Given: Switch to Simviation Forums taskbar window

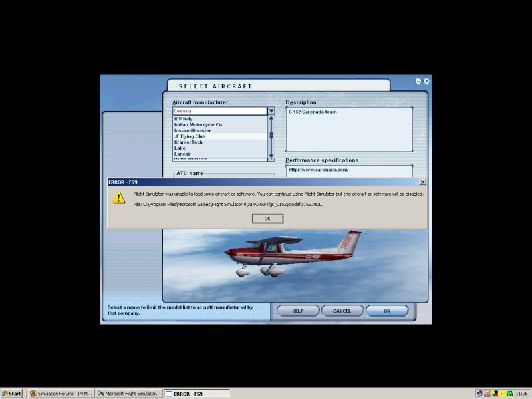Looking at the screenshot, I should tap(61, 394).
